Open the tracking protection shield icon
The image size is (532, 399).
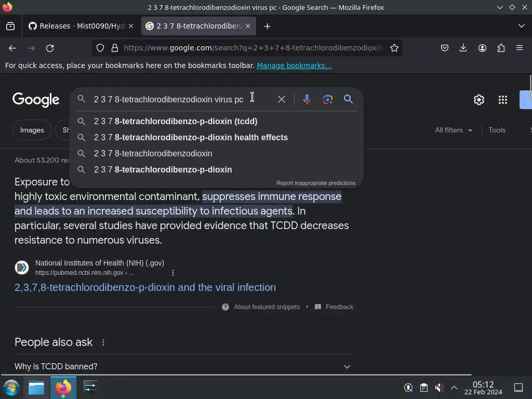(100, 48)
